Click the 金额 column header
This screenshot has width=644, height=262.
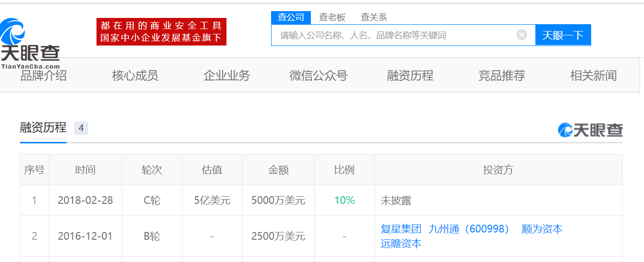278,170
